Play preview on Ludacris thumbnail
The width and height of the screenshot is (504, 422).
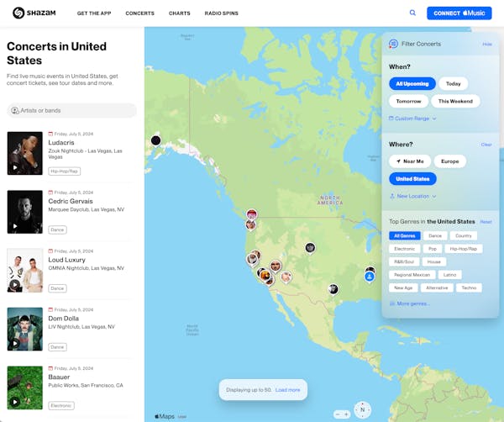pyautogui.click(x=15, y=167)
